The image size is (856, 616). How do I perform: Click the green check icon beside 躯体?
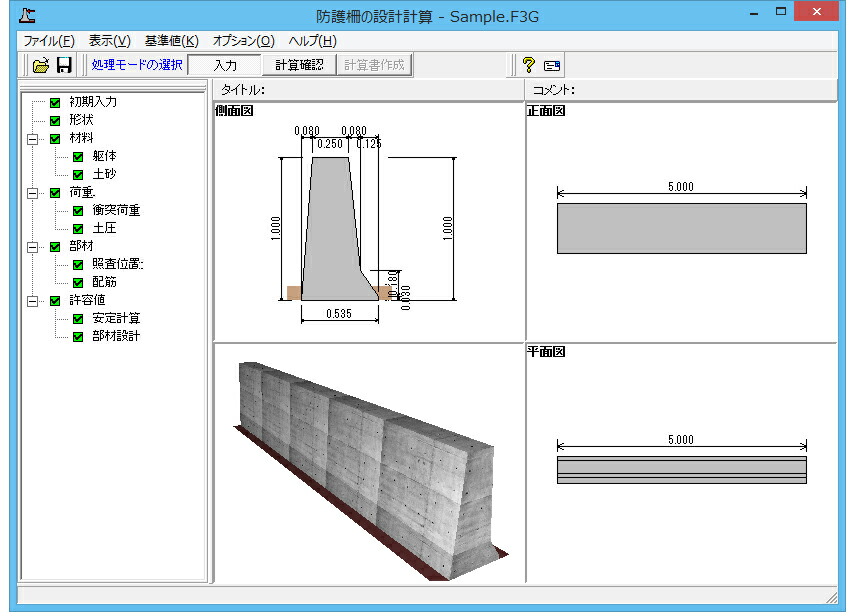click(78, 157)
